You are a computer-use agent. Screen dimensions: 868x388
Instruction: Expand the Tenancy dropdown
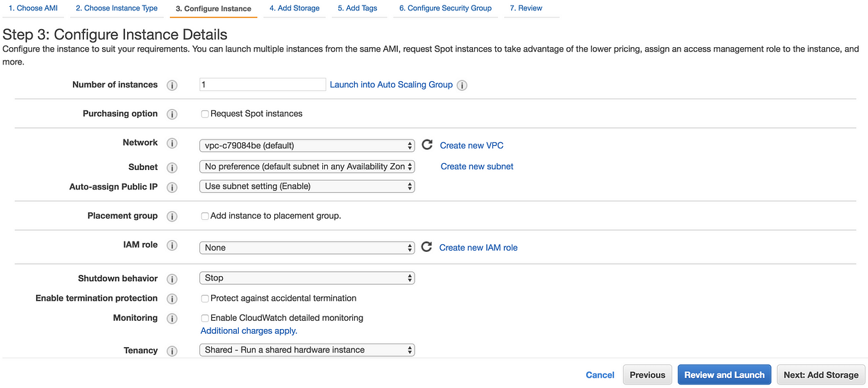pyautogui.click(x=307, y=350)
